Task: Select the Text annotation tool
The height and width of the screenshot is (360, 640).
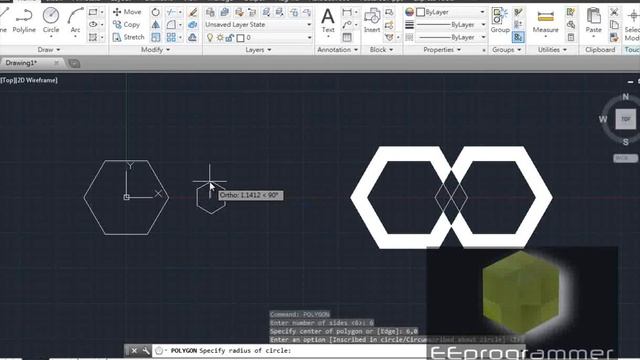Action: [x=328, y=21]
